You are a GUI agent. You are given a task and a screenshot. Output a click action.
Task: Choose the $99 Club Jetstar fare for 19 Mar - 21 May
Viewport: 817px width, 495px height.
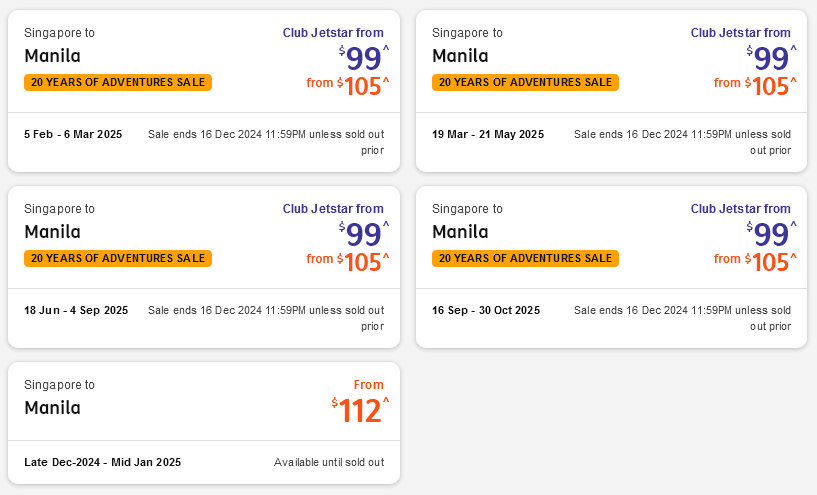(771, 58)
